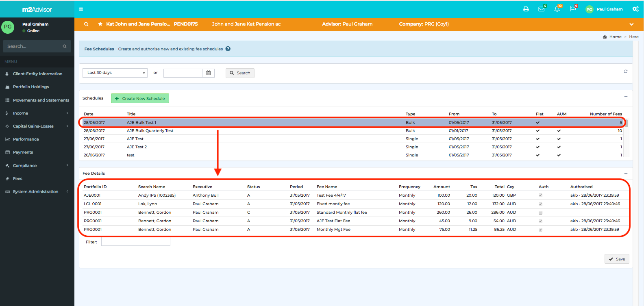
Task: Click the Create New Schedule button
Action: point(140,98)
